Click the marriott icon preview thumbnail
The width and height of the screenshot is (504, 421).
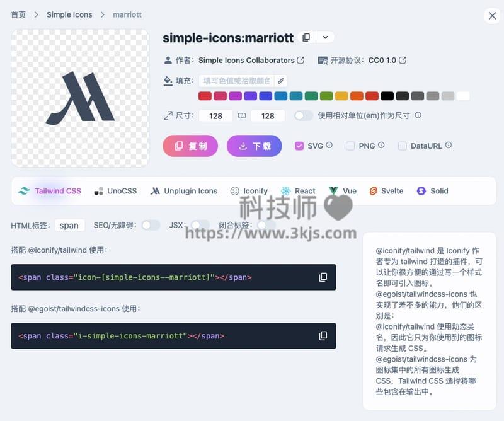tap(80, 98)
